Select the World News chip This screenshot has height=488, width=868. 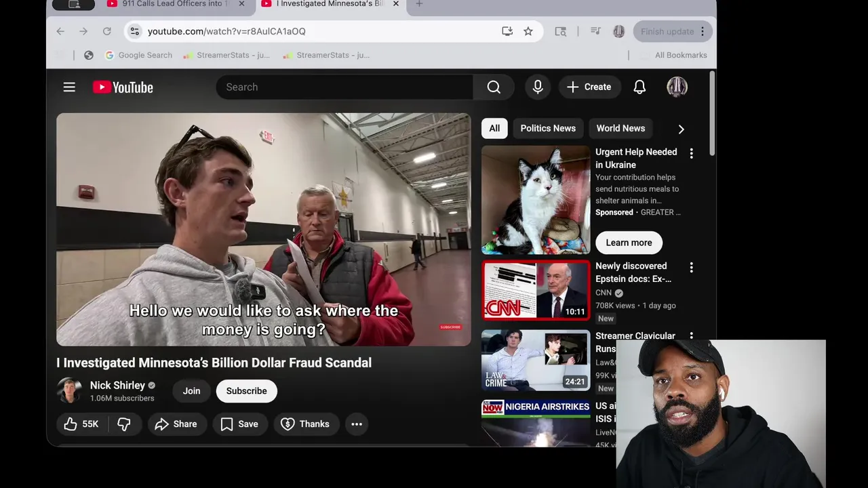[x=620, y=128]
